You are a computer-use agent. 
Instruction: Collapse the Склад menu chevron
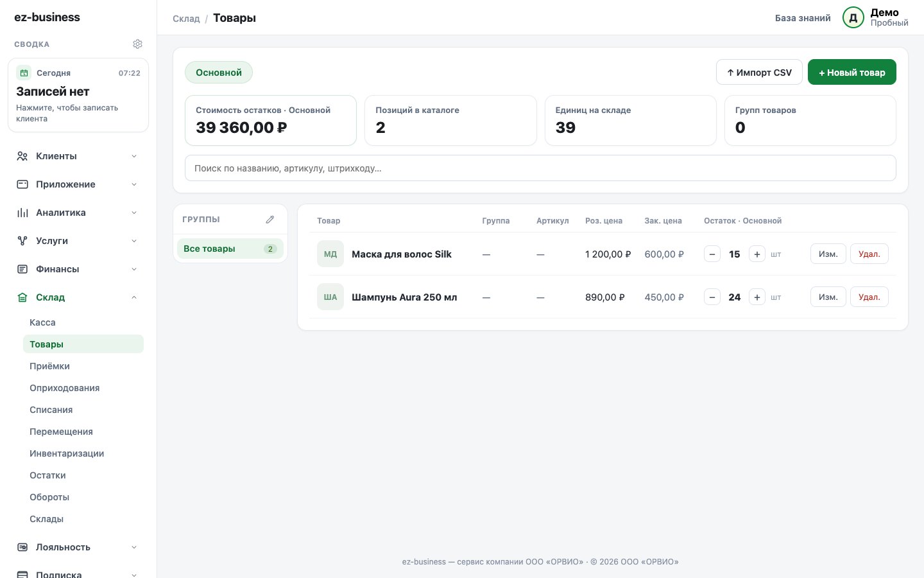(x=134, y=297)
